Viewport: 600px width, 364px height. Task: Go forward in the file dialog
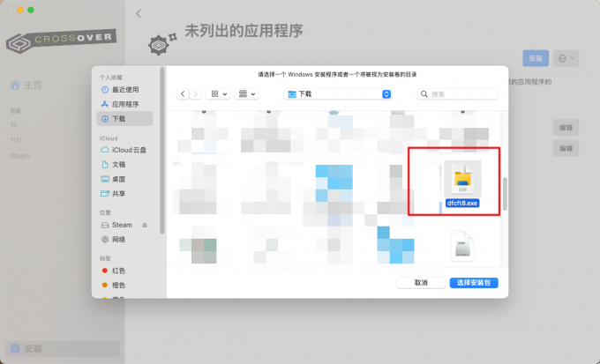tap(196, 94)
